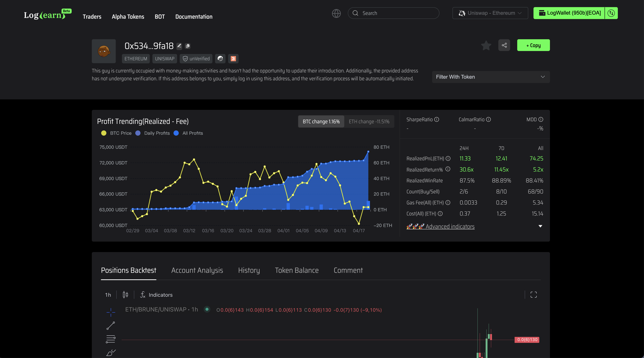Click the 30.6x RealizedReturn 24H value

(x=467, y=169)
